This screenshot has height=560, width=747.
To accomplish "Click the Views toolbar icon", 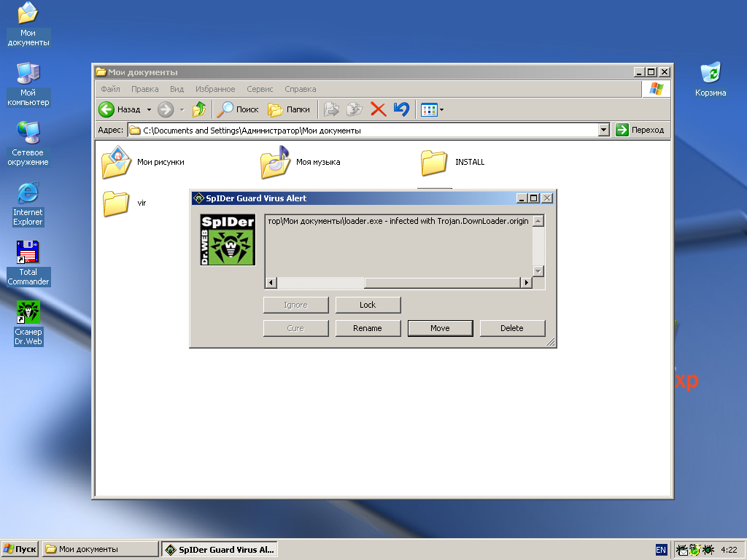I will coord(429,109).
